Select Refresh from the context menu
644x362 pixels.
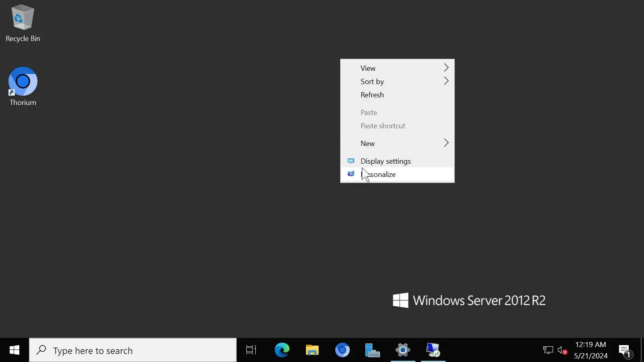pos(397,95)
